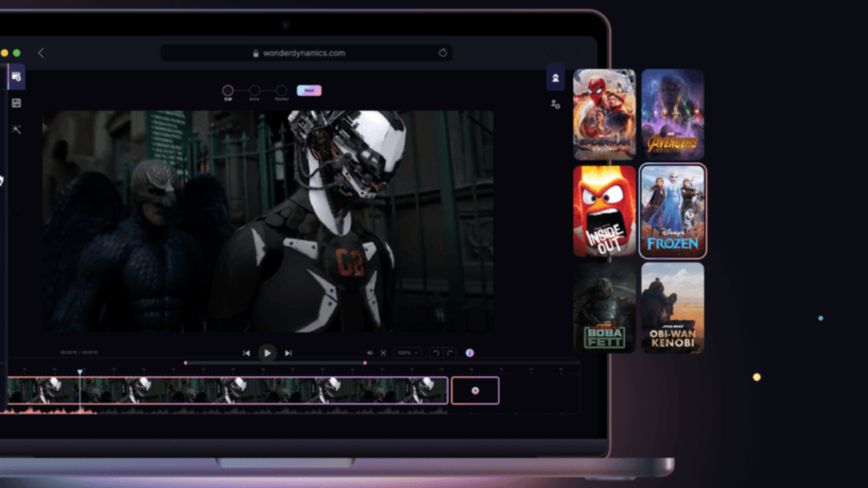The width and height of the screenshot is (868, 488).
Task: Click the yellow minimize window dot
Action: (5, 53)
